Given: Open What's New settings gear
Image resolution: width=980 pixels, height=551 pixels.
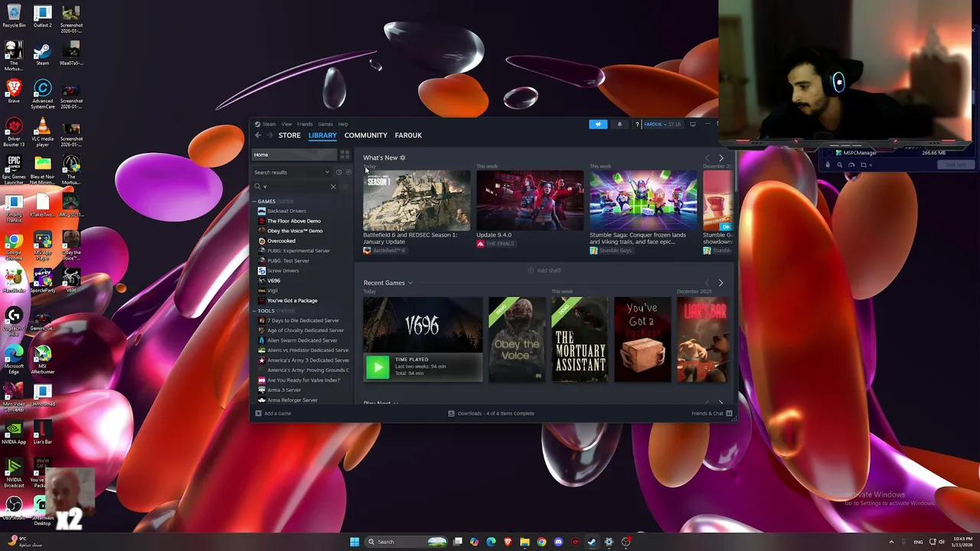Looking at the screenshot, I should (x=403, y=158).
